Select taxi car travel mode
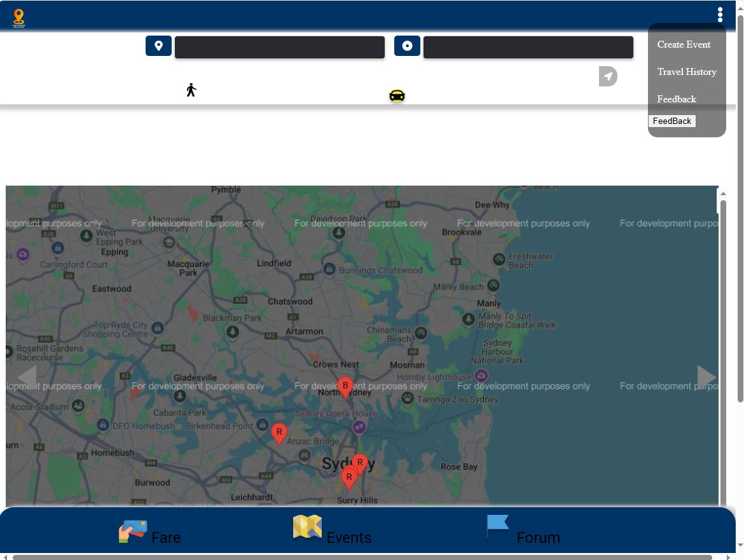Screen dimensions: 744x560 tap(397, 96)
